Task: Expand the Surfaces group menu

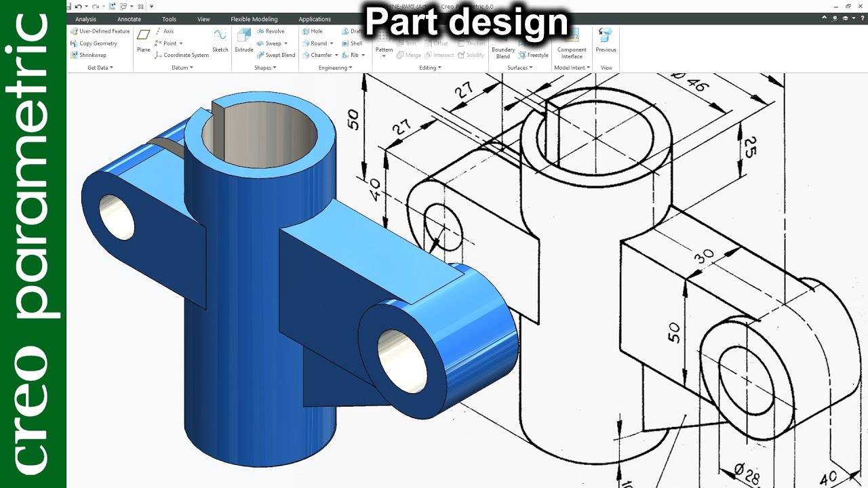Action: point(521,68)
